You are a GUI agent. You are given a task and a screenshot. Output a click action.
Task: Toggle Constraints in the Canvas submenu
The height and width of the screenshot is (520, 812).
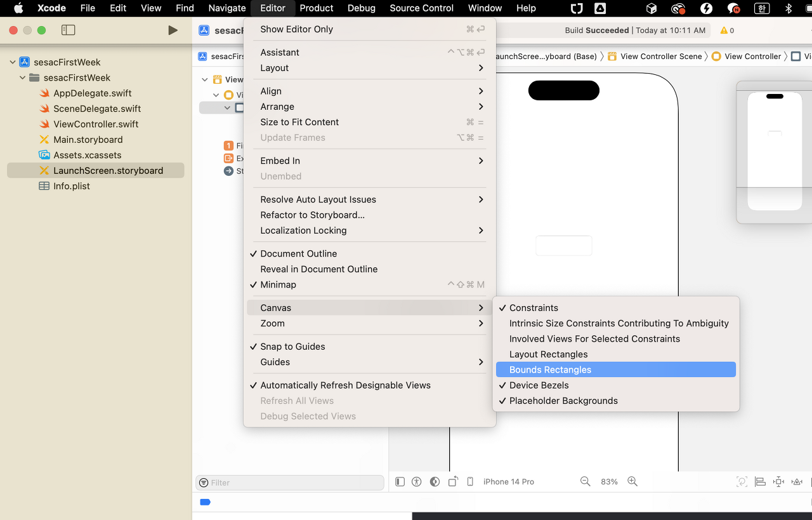[617, 307]
